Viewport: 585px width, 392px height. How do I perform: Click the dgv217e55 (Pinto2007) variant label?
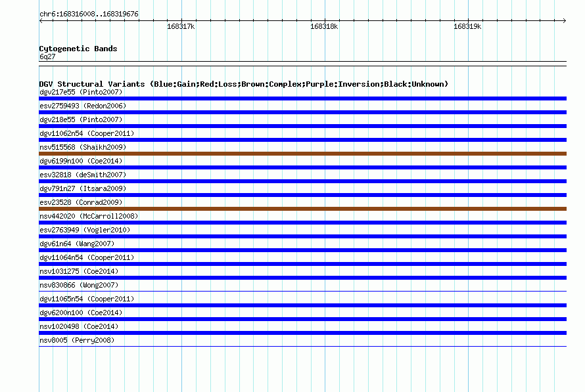(81, 92)
